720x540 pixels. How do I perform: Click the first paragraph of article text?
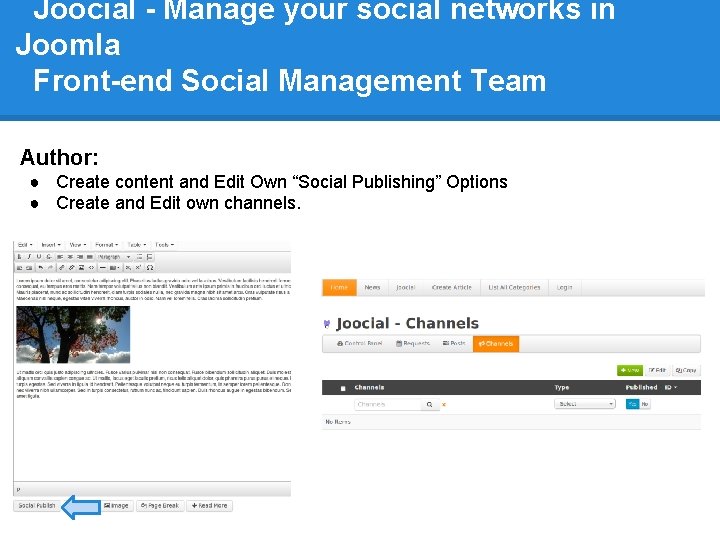click(153, 289)
